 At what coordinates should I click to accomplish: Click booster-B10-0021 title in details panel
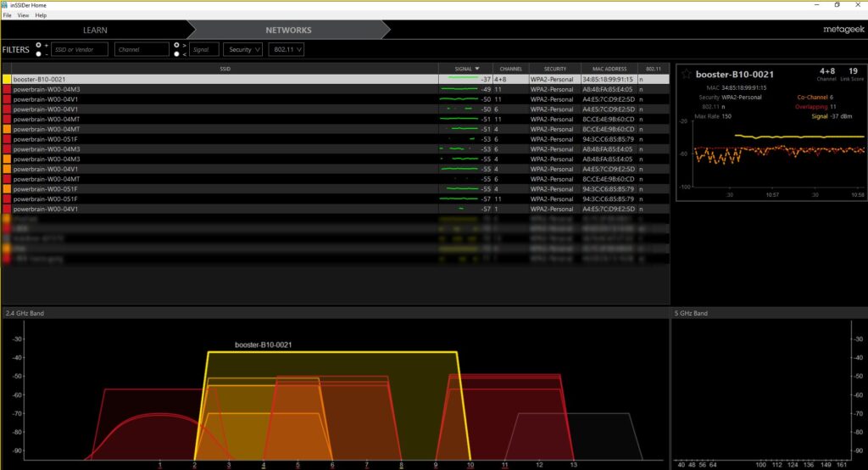click(735, 75)
